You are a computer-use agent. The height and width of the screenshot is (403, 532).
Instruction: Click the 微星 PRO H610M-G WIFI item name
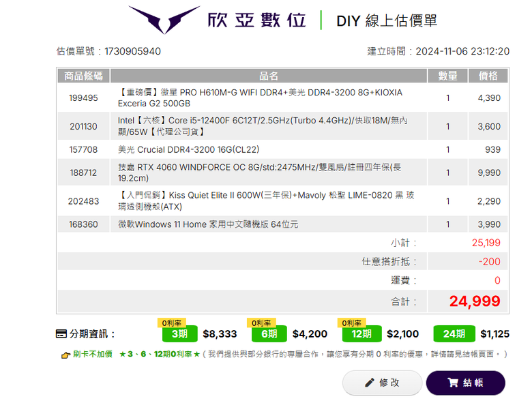[260, 98]
